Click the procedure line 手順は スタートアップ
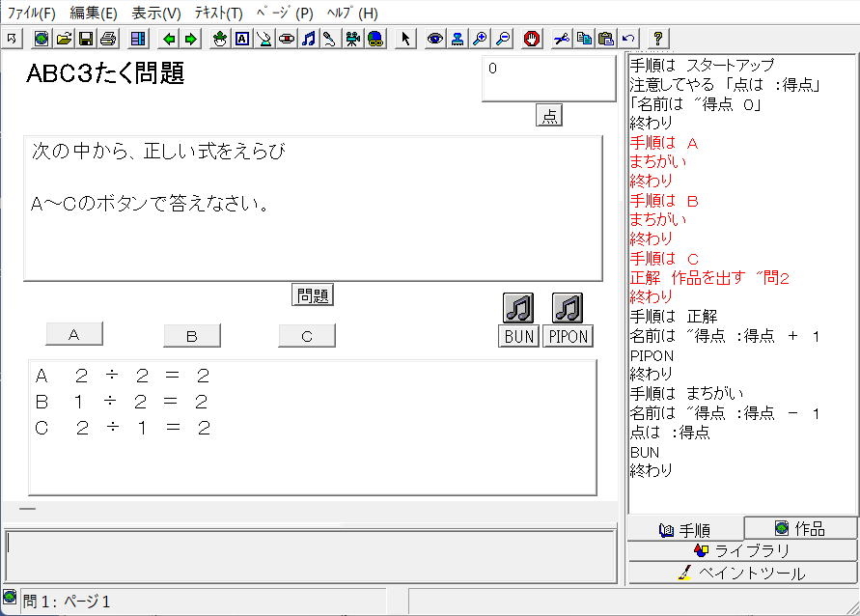Image resolution: width=860 pixels, height=616 pixels. tap(702, 66)
